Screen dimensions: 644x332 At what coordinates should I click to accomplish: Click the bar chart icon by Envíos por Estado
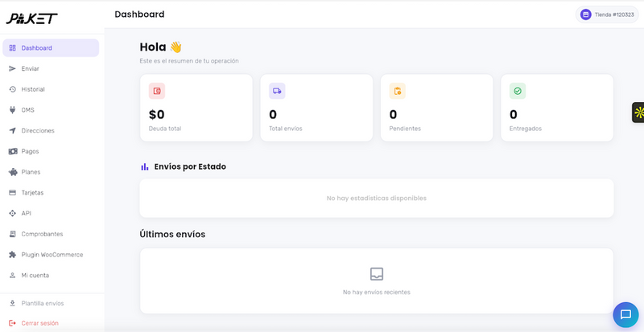coord(145,166)
